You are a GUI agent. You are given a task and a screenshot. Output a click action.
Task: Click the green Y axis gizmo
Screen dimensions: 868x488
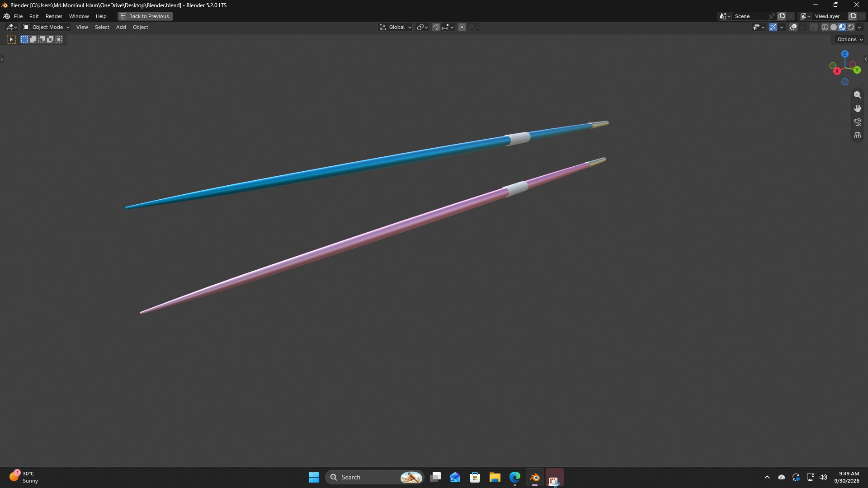pyautogui.click(x=857, y=70)
